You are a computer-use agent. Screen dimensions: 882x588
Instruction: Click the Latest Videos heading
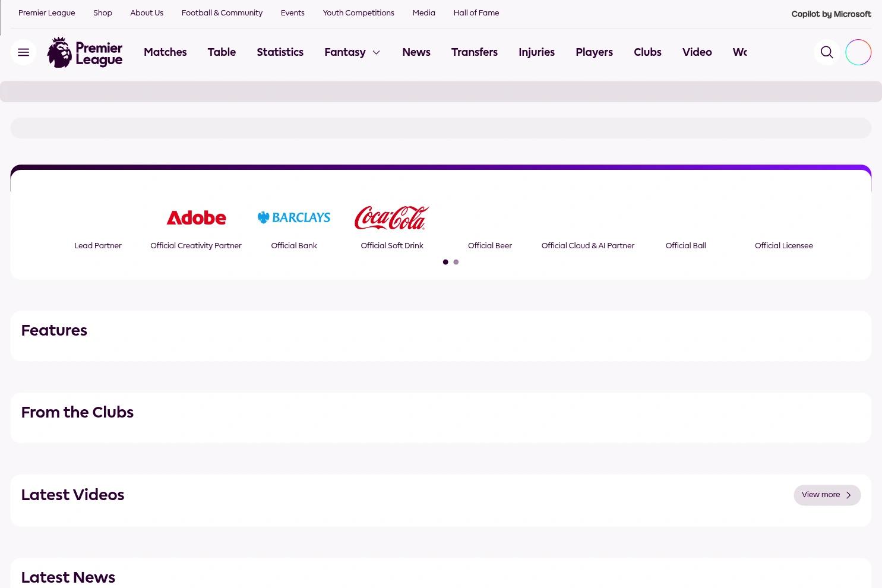click(72, 495)
